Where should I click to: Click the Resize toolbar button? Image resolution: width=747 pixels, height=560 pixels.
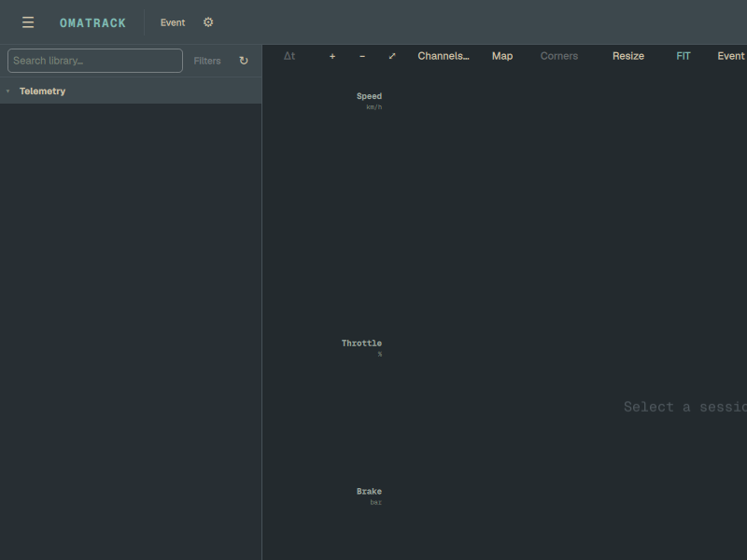[x=628, y=56]
